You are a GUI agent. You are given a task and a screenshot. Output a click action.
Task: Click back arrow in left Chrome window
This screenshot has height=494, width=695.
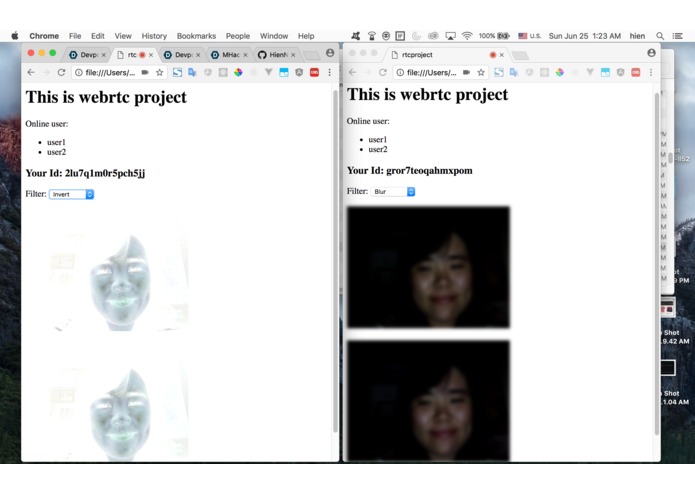(31, 72)
